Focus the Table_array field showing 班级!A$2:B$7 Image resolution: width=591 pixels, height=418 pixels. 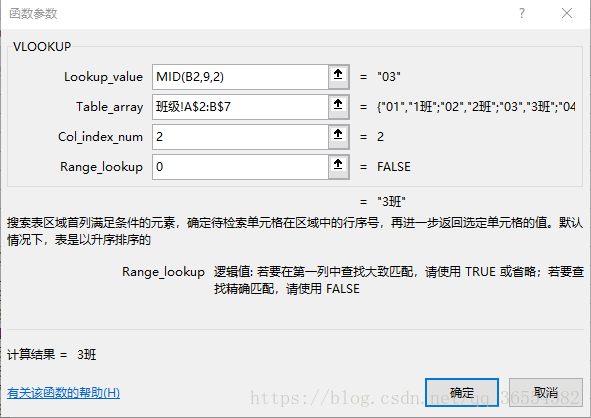click(x=240, y=107)
